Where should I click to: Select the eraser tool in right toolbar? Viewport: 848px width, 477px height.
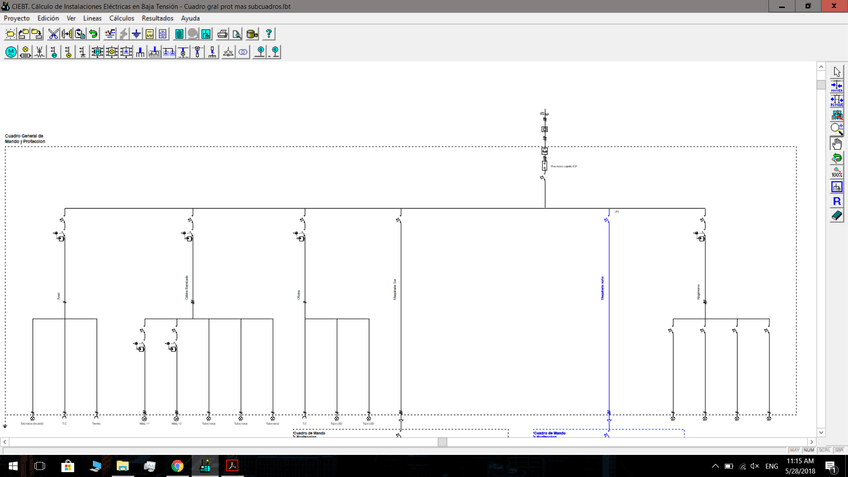tap(837, 215)
